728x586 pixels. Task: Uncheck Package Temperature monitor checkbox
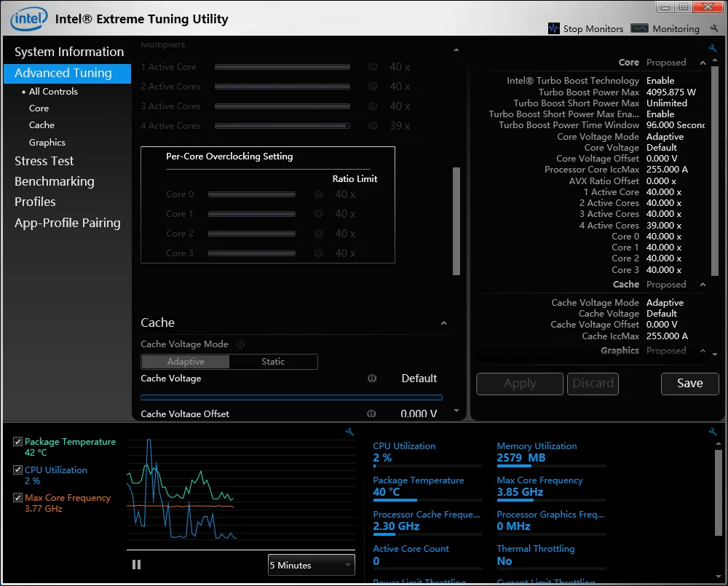pos(17,442)
